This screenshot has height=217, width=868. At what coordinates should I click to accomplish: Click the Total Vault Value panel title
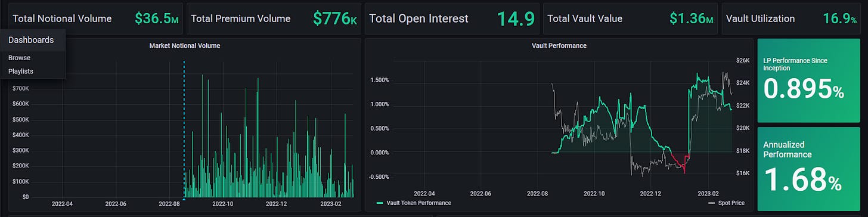pyautogui.click(x=585, y=18)
